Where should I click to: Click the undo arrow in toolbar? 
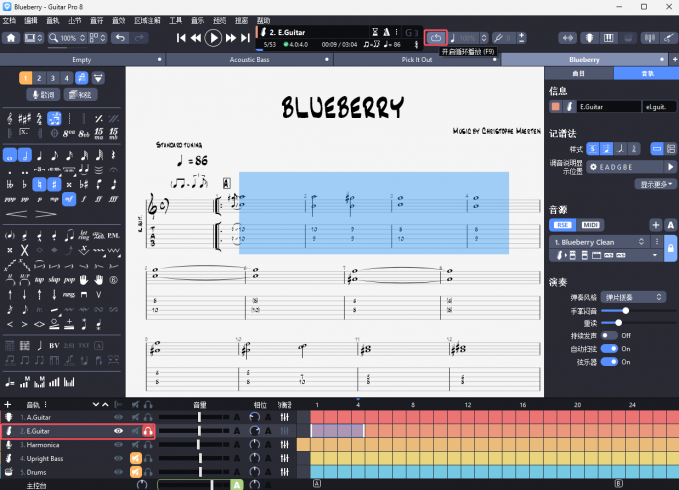pyautogui.click(x=120, y=38)
